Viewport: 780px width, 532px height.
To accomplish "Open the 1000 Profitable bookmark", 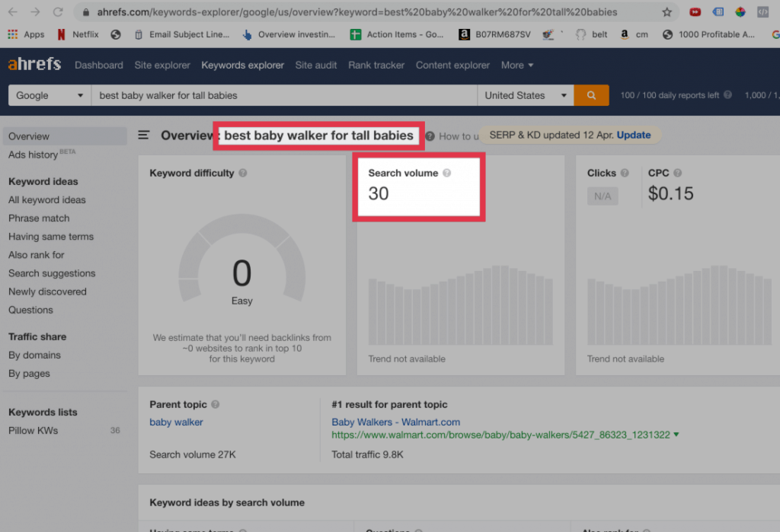I will (x=709, y=34).
